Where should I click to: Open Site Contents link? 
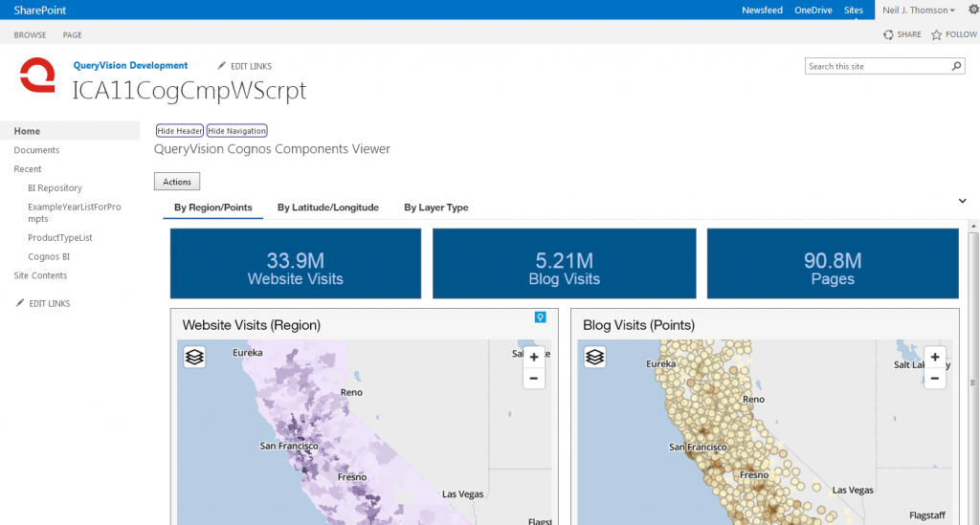40,274
